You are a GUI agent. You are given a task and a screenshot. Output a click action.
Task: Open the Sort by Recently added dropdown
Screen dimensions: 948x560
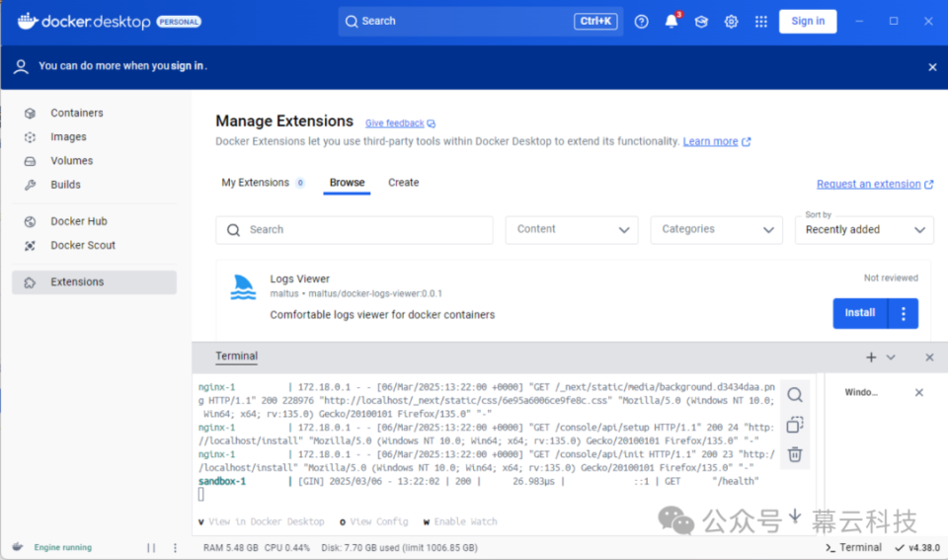coord(865,230)
